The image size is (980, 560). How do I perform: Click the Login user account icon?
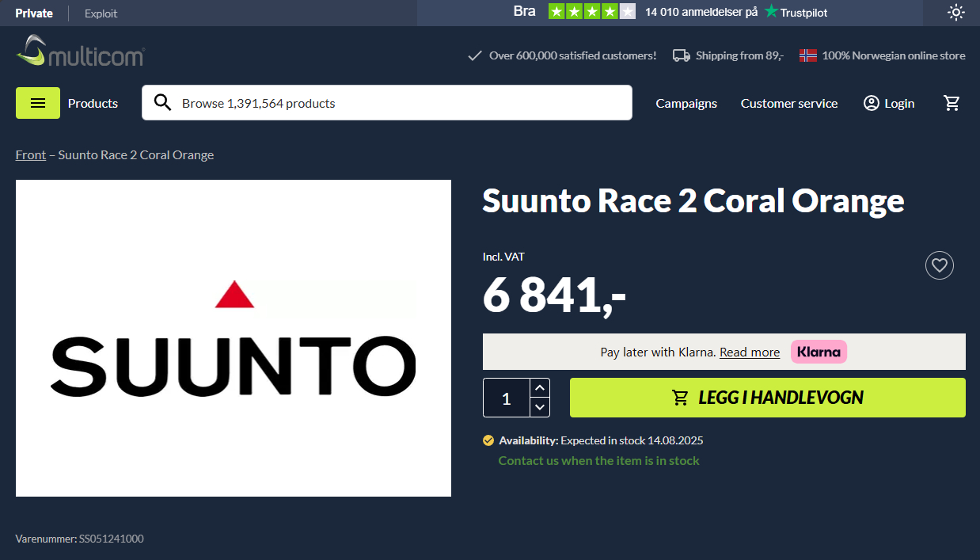pyautogui.click(x=872, y=103)
